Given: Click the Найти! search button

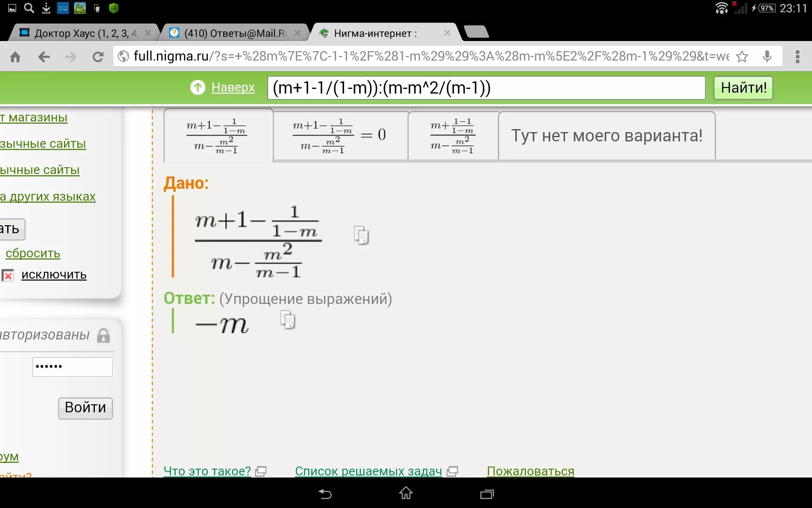Looking at the screenshot, I should pos(743,88).
